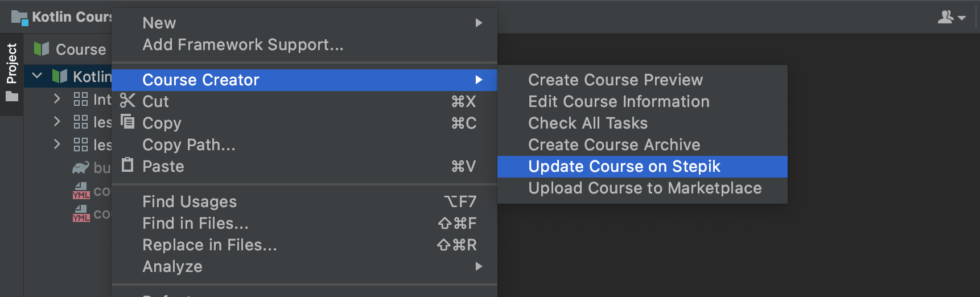Image resolution: width=980 pixels, height=297 pixels.
Task: Collapse the Kotlin course root node
Action: (x=37, y=76)
